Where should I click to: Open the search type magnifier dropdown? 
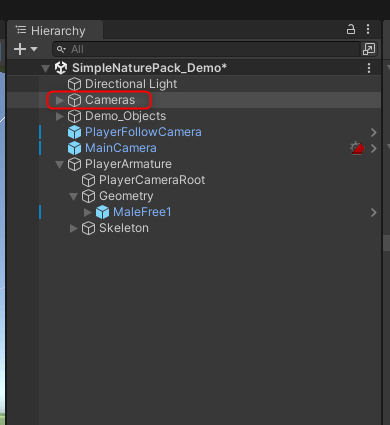[x=61, y=49]
